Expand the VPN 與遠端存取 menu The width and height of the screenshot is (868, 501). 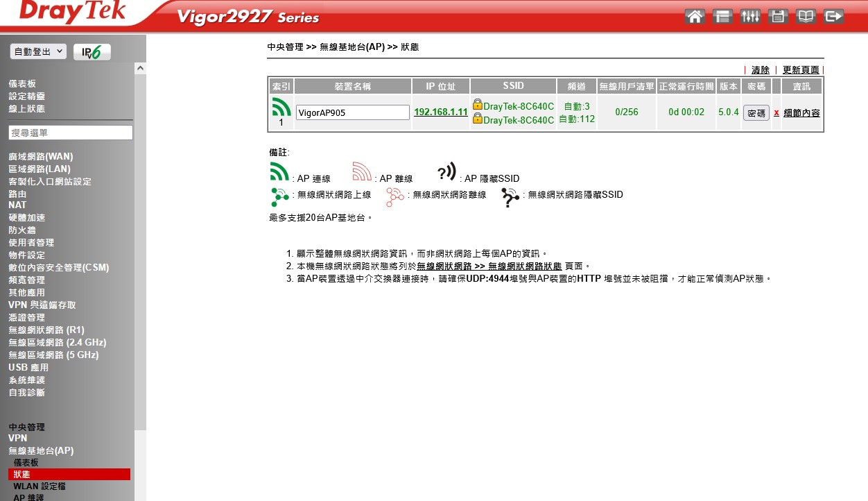42,305
